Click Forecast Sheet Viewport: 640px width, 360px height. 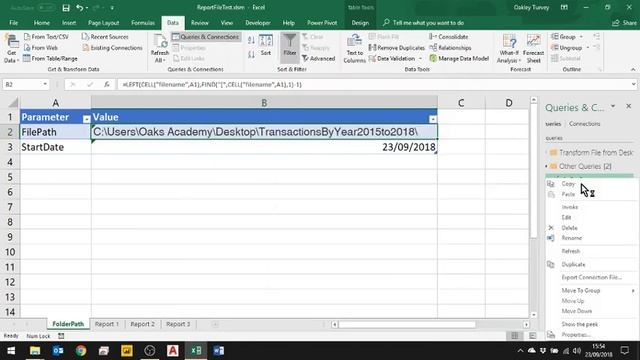[x=533, y=49]
